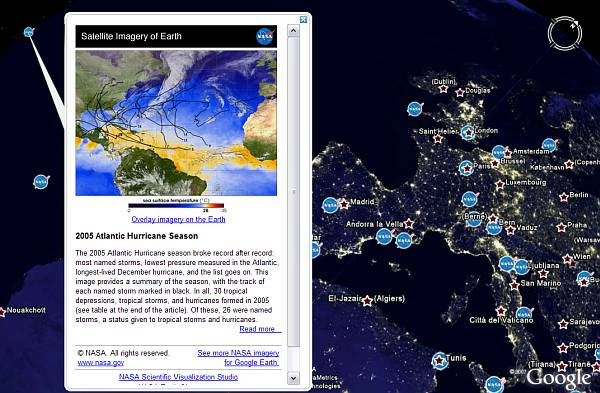
Task: Select the Tirane star placemark
Action: point(562,366)
